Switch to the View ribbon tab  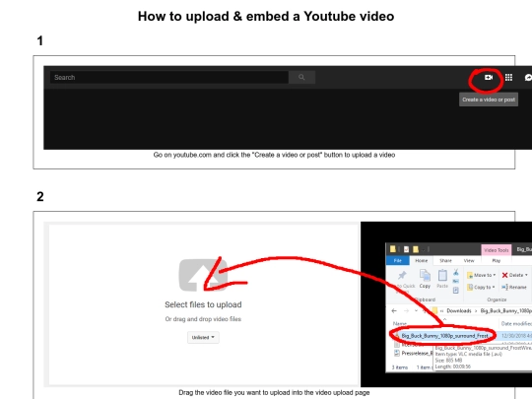pyautogui.click(x=469, y=260)
